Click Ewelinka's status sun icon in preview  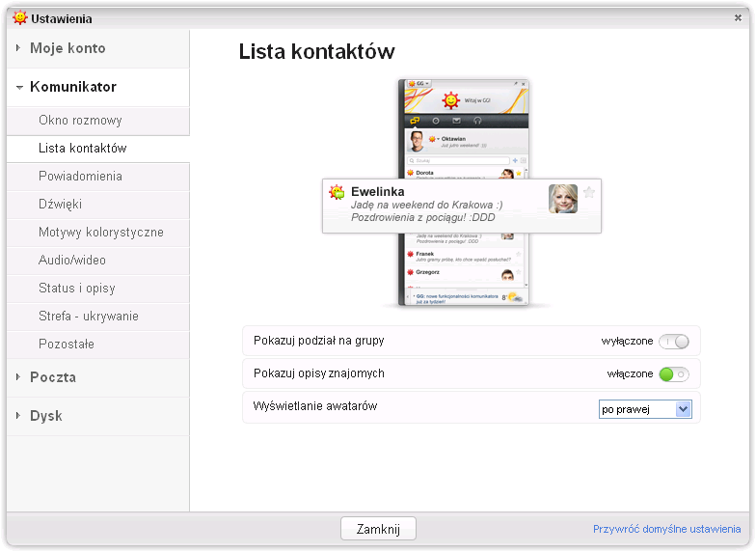[337, 192]
